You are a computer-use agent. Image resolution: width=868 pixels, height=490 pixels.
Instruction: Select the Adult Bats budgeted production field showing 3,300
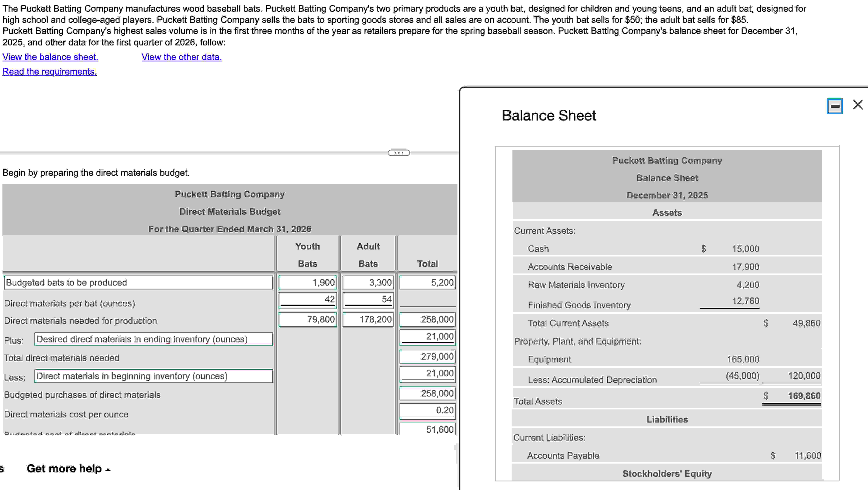[368, 283]
